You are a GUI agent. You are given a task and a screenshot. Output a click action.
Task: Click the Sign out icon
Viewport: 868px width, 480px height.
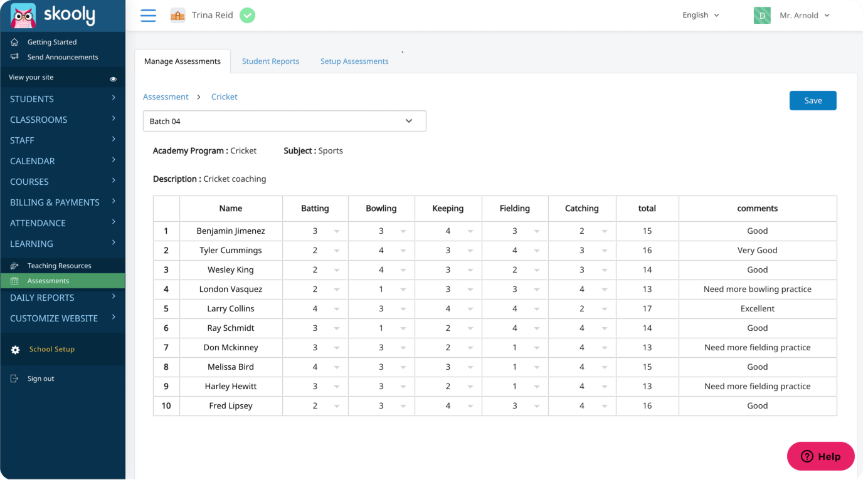15,378
